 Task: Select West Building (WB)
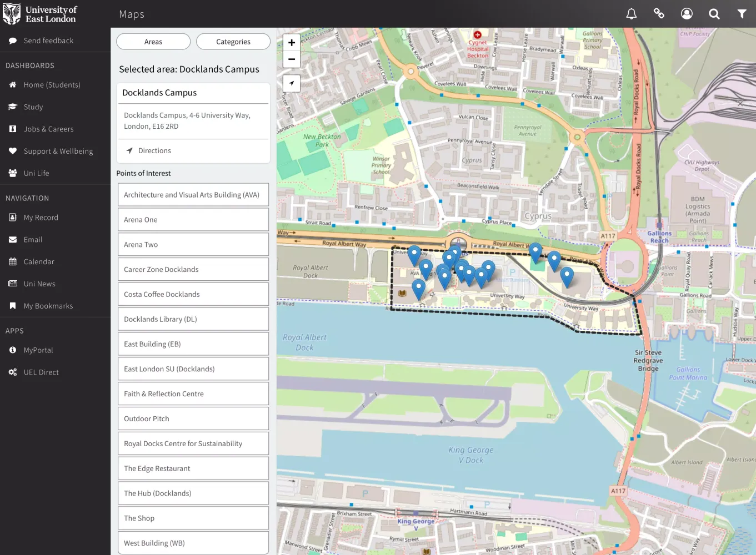coord(193,543)
